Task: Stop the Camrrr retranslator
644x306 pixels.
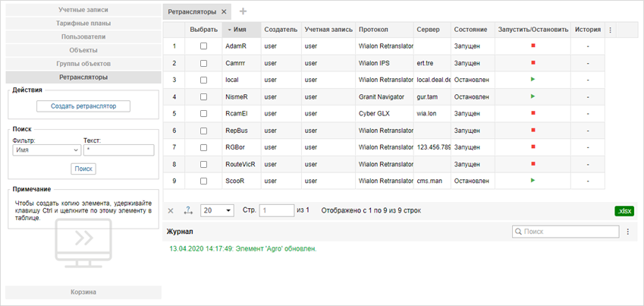Action: click(x=532, y=62)
